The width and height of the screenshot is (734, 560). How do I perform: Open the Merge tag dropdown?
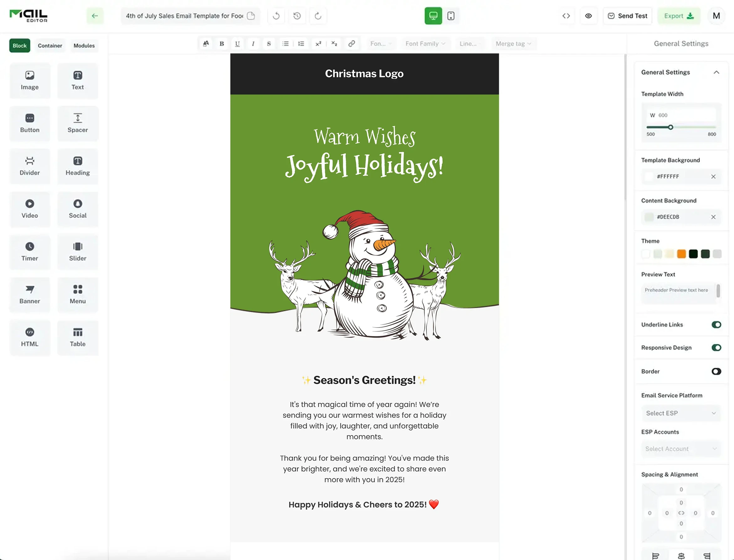pyautogui.click(x=513, y=44)
